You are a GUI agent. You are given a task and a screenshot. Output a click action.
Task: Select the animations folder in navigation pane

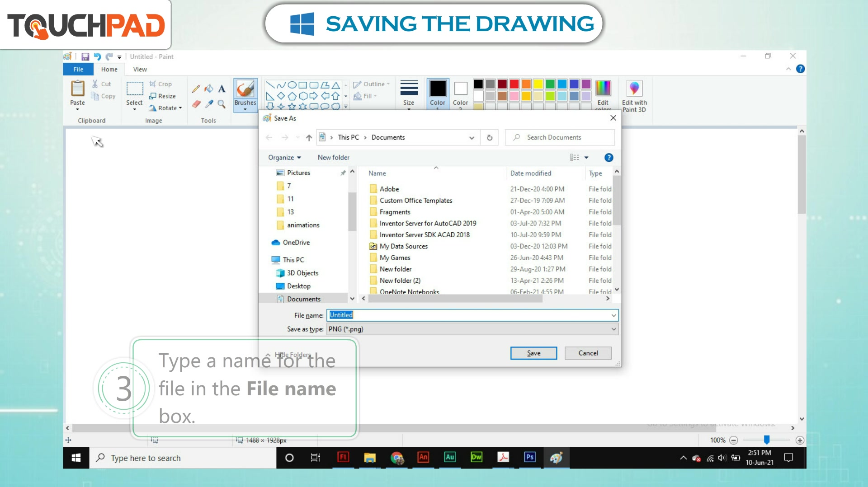[303, 225]
